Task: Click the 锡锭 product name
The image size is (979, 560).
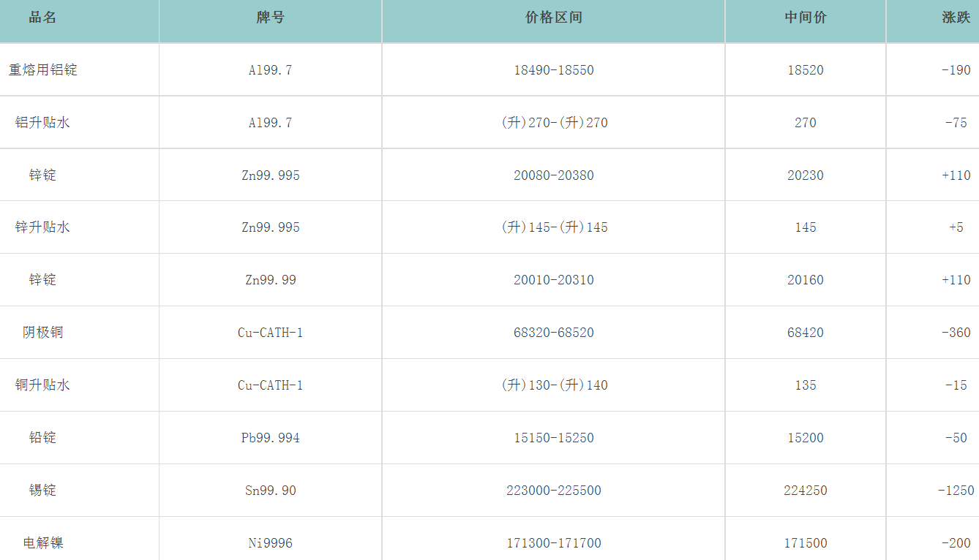Action: pyautogui.click(x=42, y=491)
